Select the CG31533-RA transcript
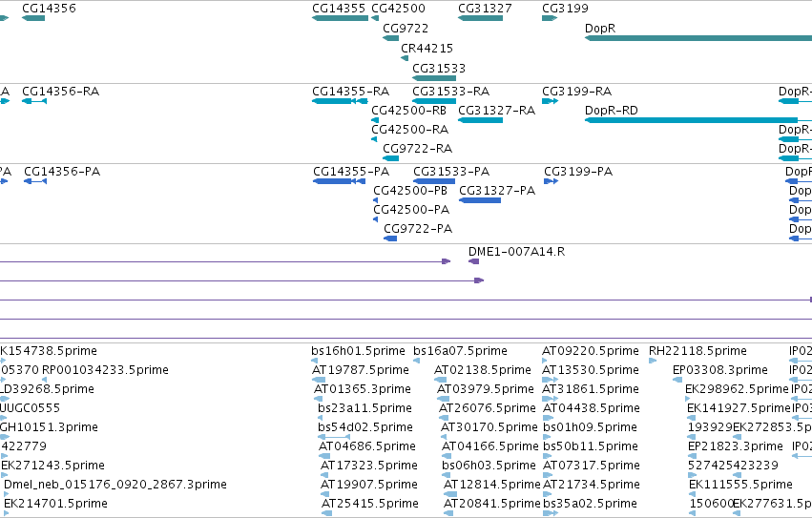812x518 pixels. click(434, 101)
